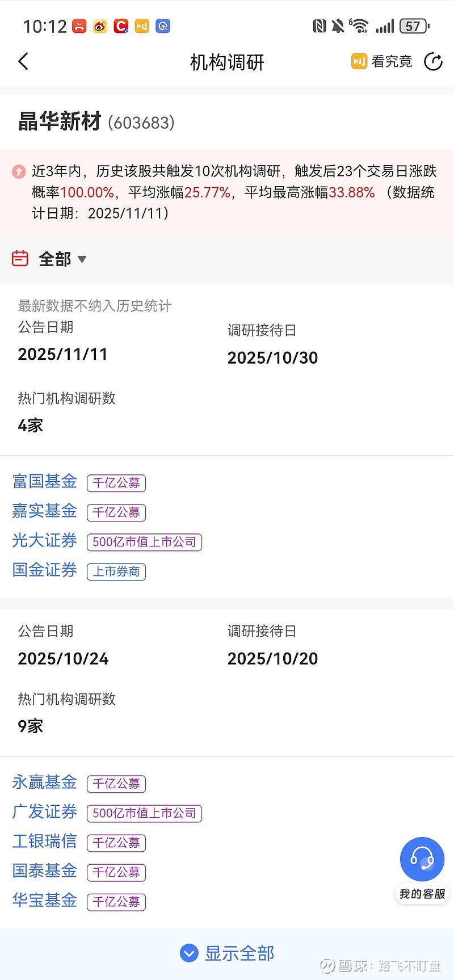Tap the red up-arrow stats icon
454x980 pixels.
pyautogui.click(x=19, y=171)
